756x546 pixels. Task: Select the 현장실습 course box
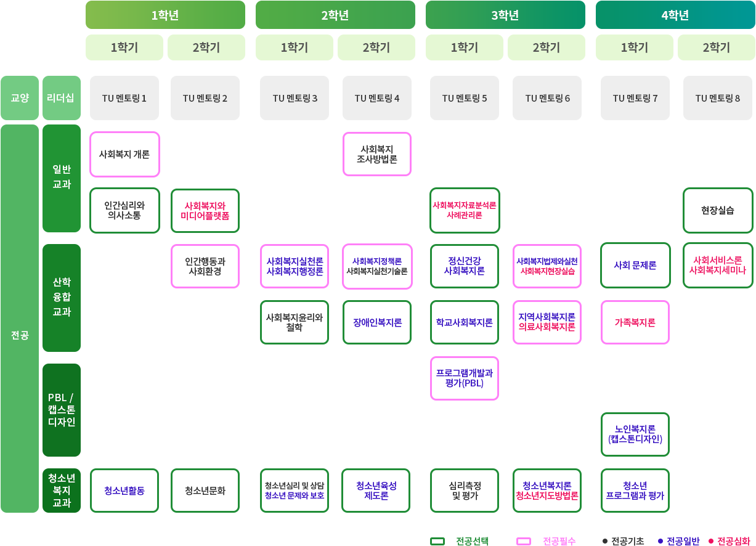click(717, 210)
